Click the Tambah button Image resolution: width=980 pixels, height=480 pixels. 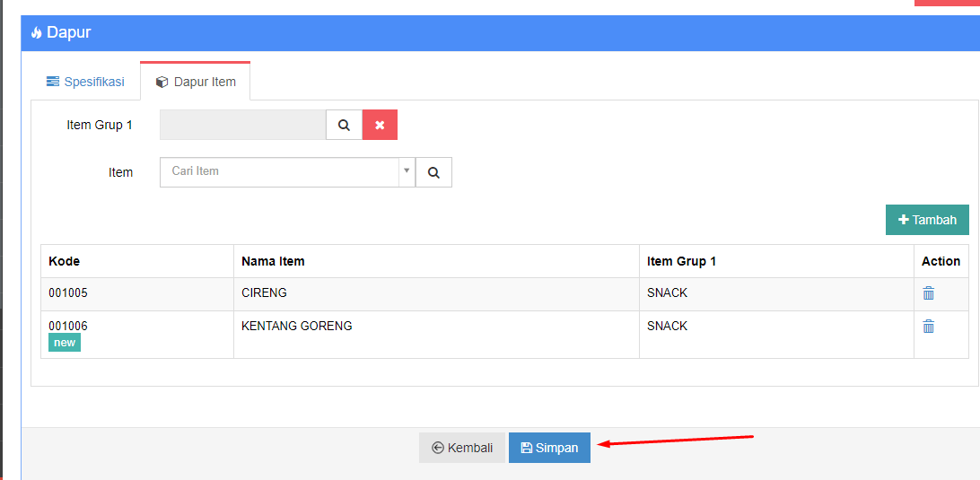click(928, 220)
